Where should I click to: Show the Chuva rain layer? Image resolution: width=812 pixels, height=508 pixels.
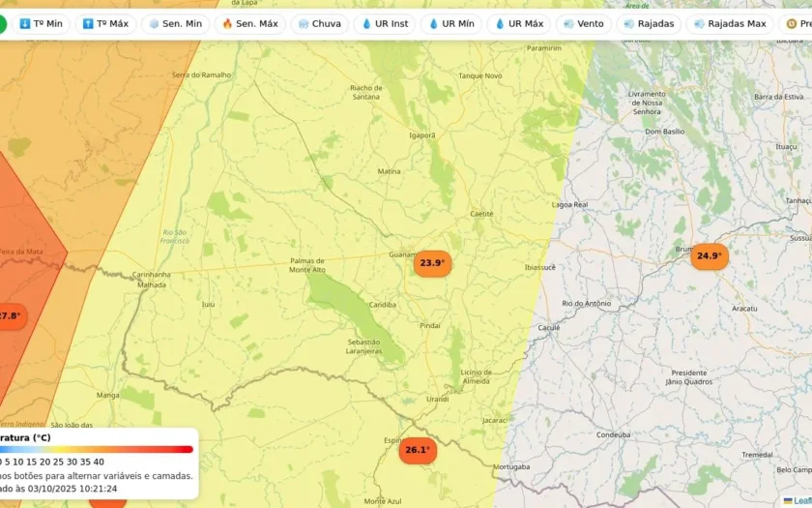[320, 24]
